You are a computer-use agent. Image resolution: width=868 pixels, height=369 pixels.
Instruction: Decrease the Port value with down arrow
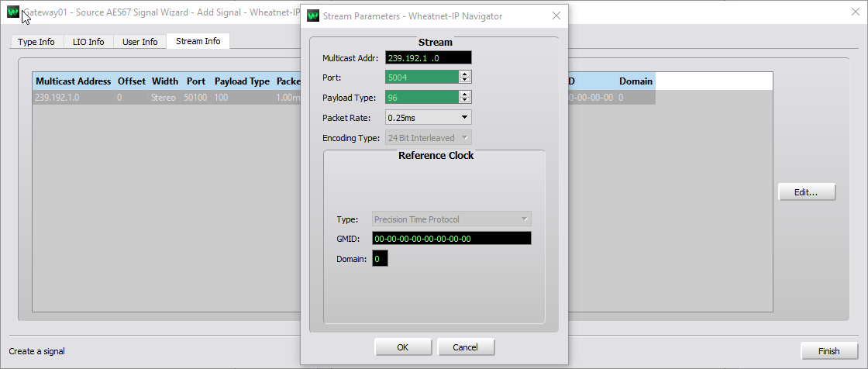pos(465,80)
